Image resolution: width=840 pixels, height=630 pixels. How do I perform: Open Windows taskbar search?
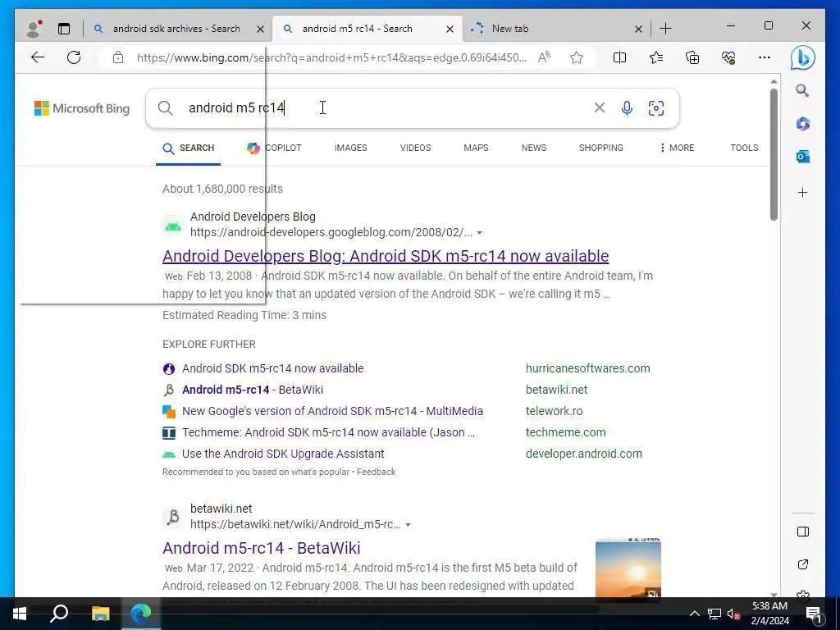(x=59, y=614)
